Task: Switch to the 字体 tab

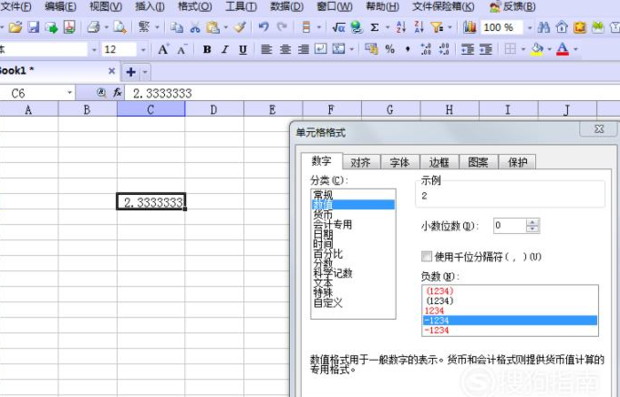Action: pos(400,162)
